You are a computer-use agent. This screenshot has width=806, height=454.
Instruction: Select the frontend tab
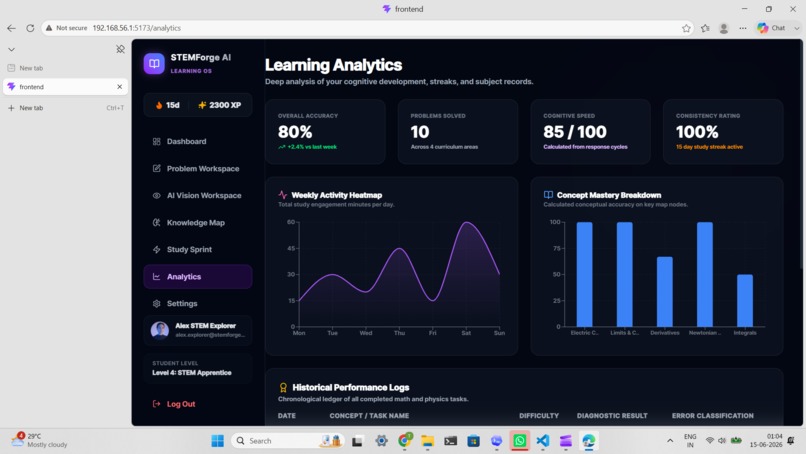[65, 87]
